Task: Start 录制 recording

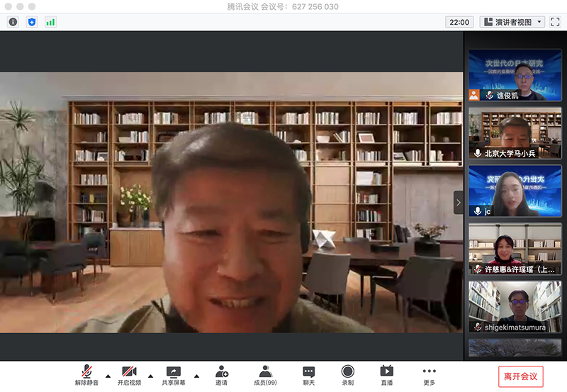Action: click(x=348, y=375)
